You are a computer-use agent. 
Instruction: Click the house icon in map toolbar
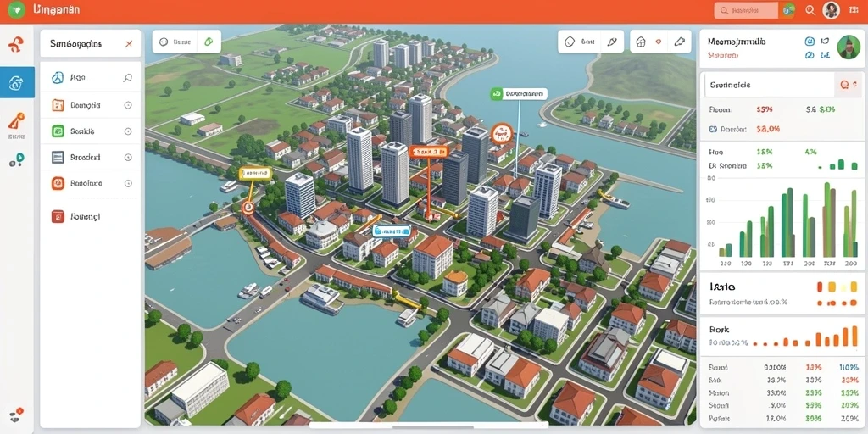(x=641, y=42)
